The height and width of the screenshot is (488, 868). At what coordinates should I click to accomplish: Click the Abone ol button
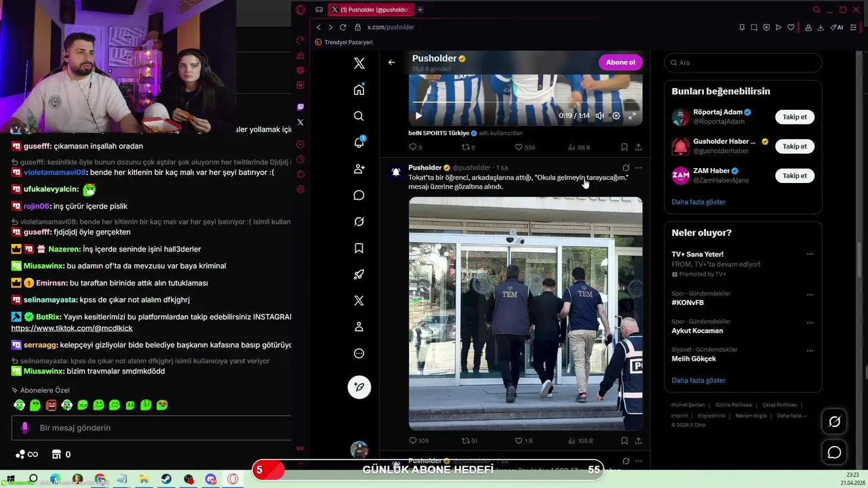[620, 62]
